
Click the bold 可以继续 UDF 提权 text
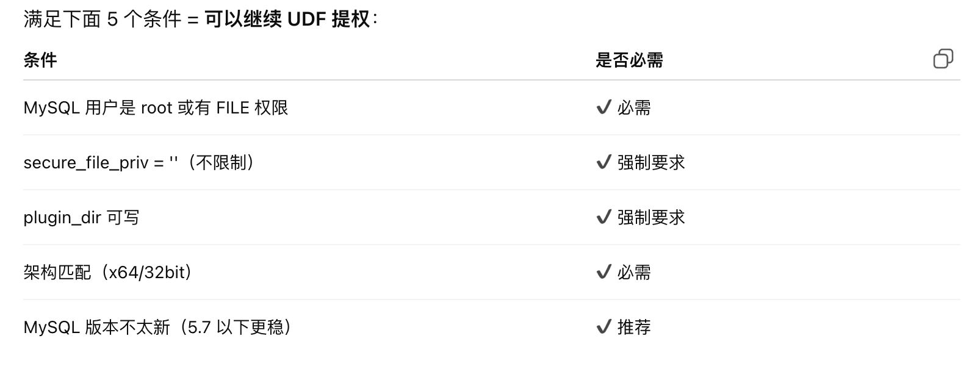coord(287,20)
